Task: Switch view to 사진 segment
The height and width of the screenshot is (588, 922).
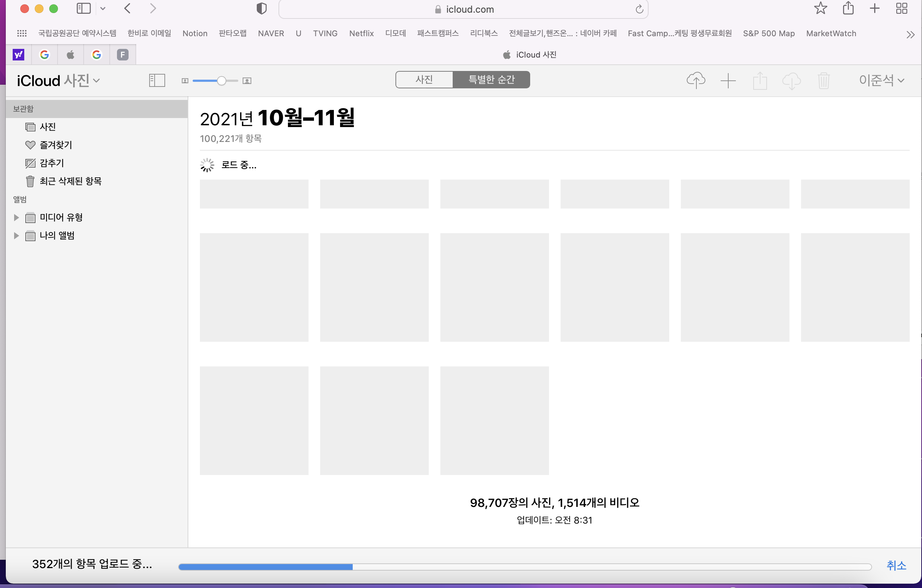Action: pos(424,80)
